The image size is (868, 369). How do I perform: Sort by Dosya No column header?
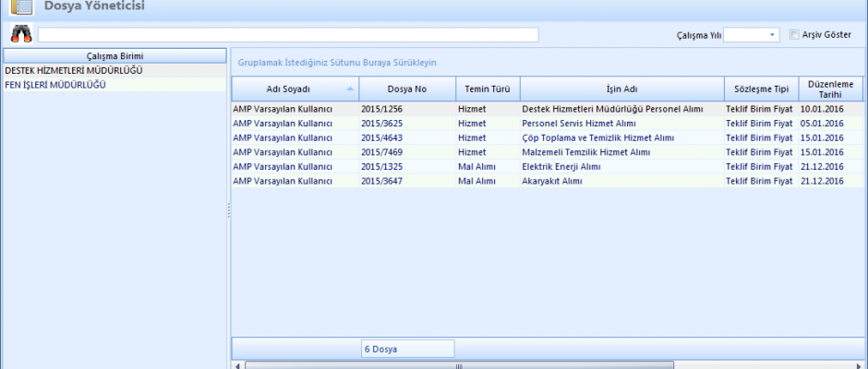point(406,89)
